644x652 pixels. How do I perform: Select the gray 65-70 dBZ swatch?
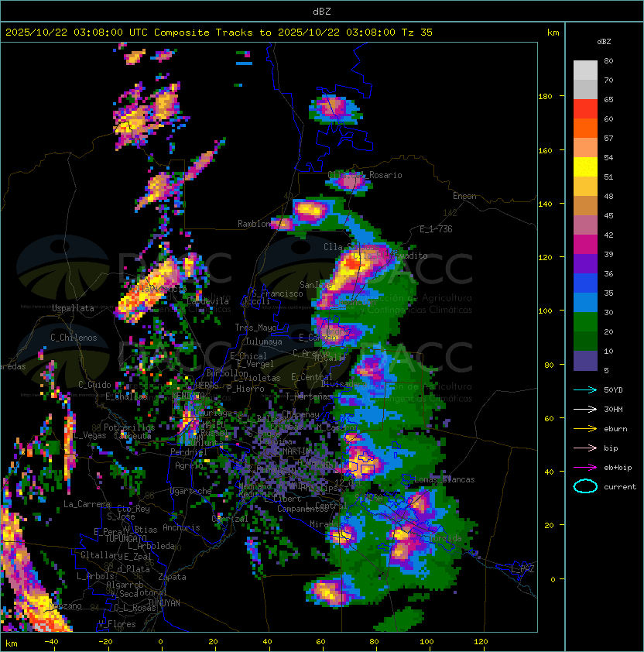click(x=585, y=89)
